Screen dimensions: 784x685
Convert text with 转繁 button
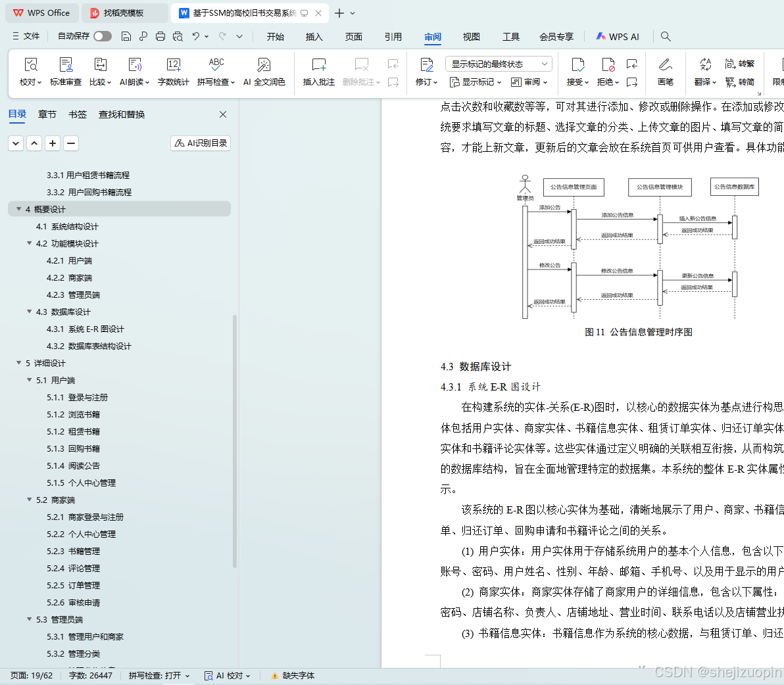tap(739, 64)
